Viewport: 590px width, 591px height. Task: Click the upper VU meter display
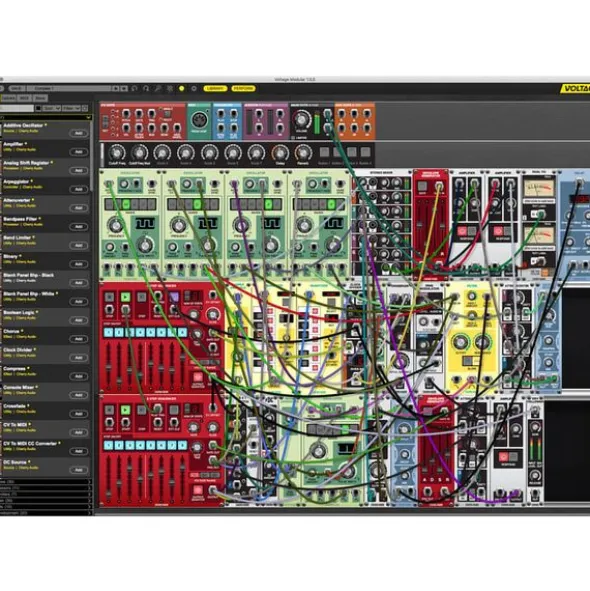(x=539, y=188)
